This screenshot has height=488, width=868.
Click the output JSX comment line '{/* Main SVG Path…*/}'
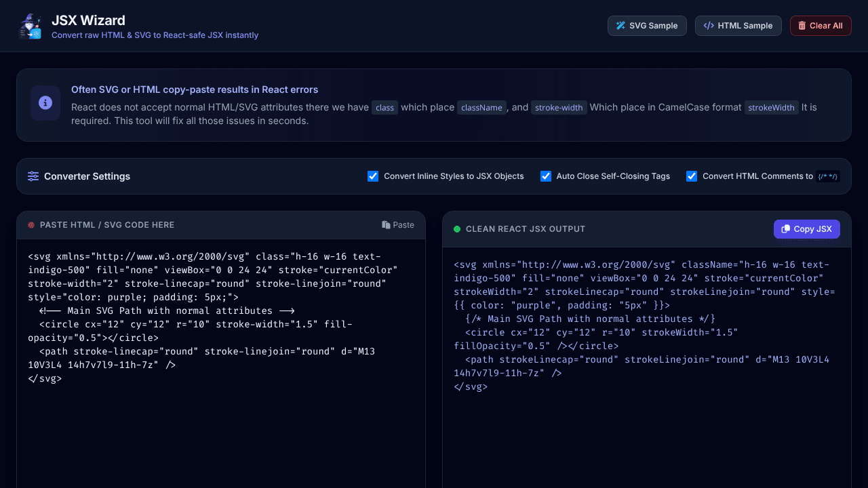[590, 319]
